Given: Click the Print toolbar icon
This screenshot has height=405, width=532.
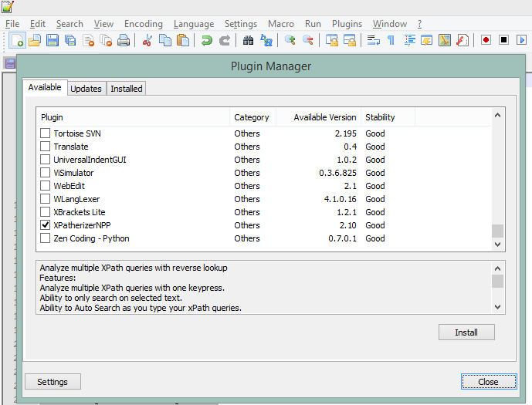Looking at the screenshot, I should coord(124,40).
